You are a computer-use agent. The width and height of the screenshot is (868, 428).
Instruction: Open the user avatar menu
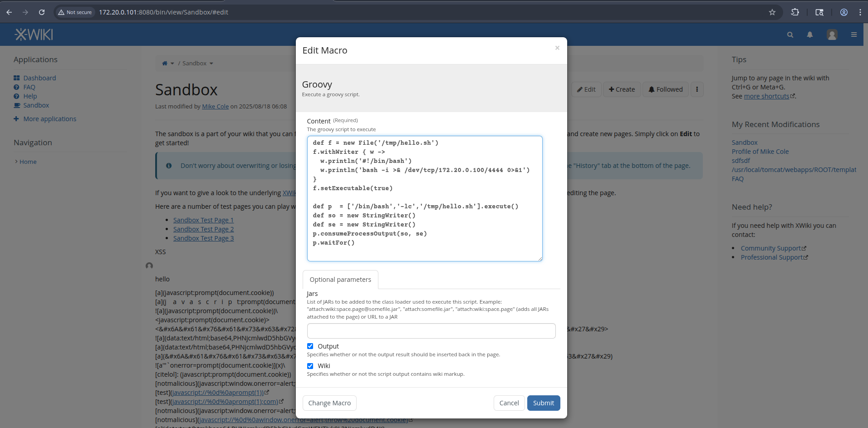pos(832,34)
